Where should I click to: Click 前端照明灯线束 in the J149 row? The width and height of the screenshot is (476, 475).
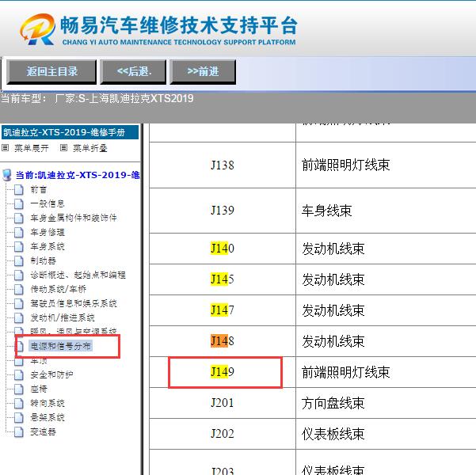[346, 372]
